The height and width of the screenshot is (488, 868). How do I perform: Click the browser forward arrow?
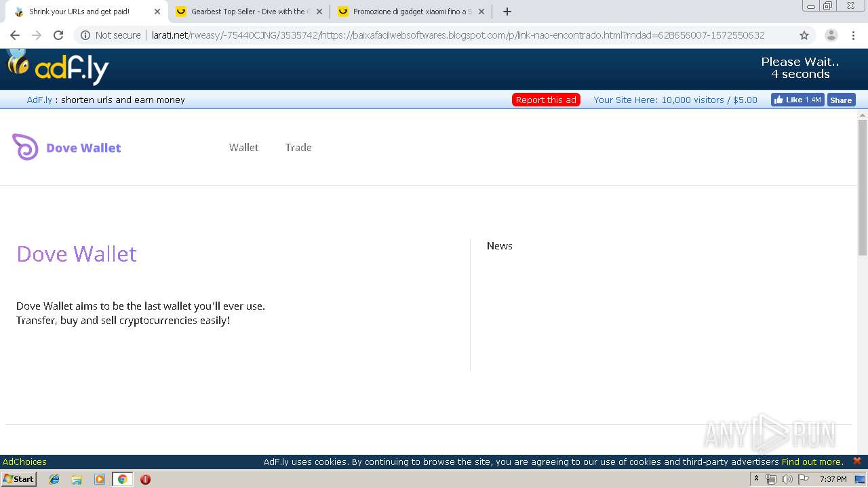click(37, 35)
